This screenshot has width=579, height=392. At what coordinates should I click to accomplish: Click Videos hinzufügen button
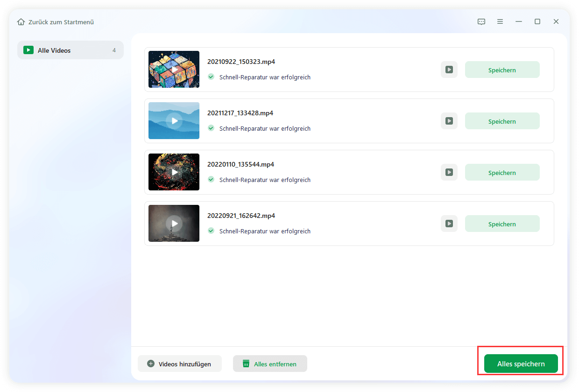coord(180,364)
